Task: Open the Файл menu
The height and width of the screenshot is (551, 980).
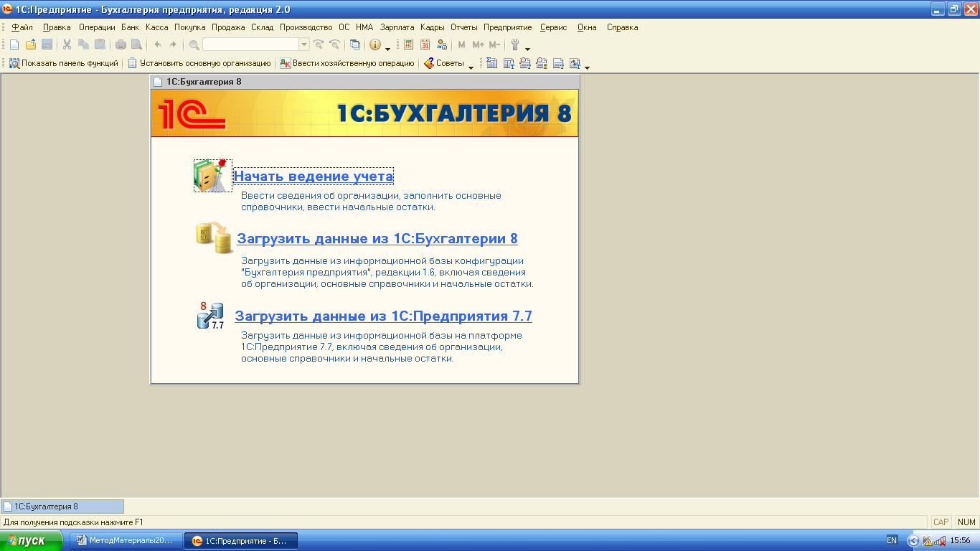Action: pos(22,27)
